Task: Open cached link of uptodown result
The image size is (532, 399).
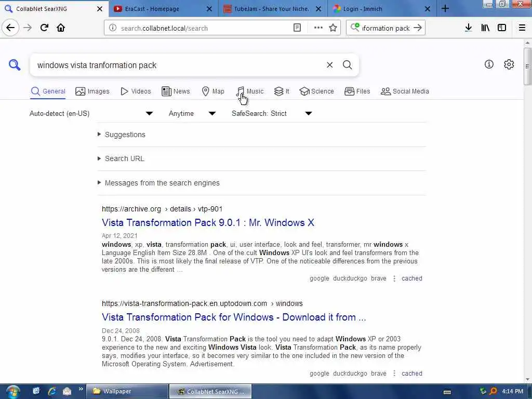Action: (x=412, y=374)
